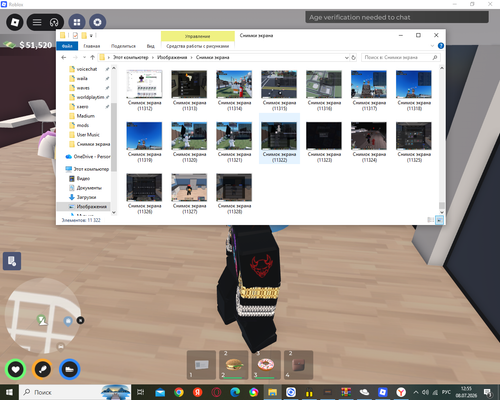Click the search magnifier icon in Explorer
Image resolution: width=500 pixels, height=400 pixels.
(x=435, y=57)
